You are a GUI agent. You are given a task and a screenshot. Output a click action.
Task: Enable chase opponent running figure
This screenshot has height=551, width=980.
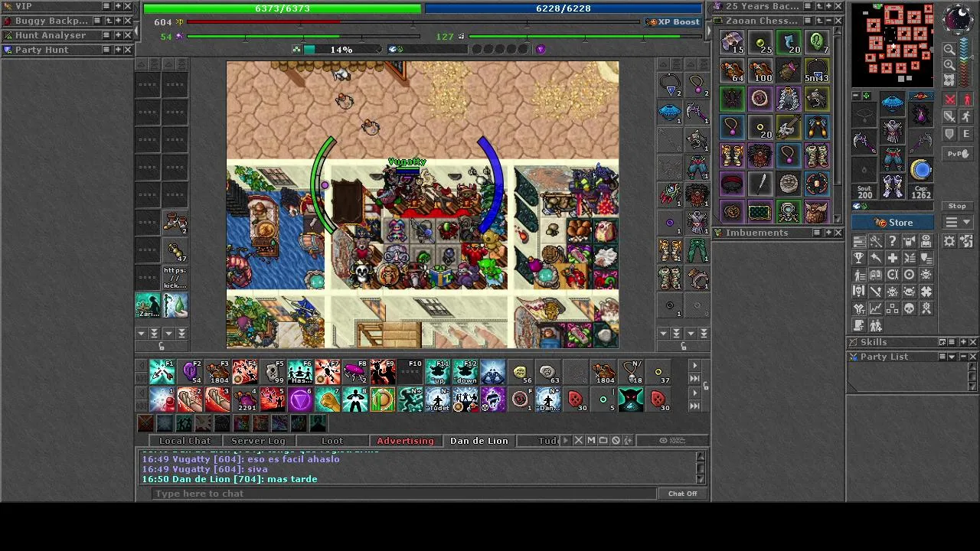[966, 116]
